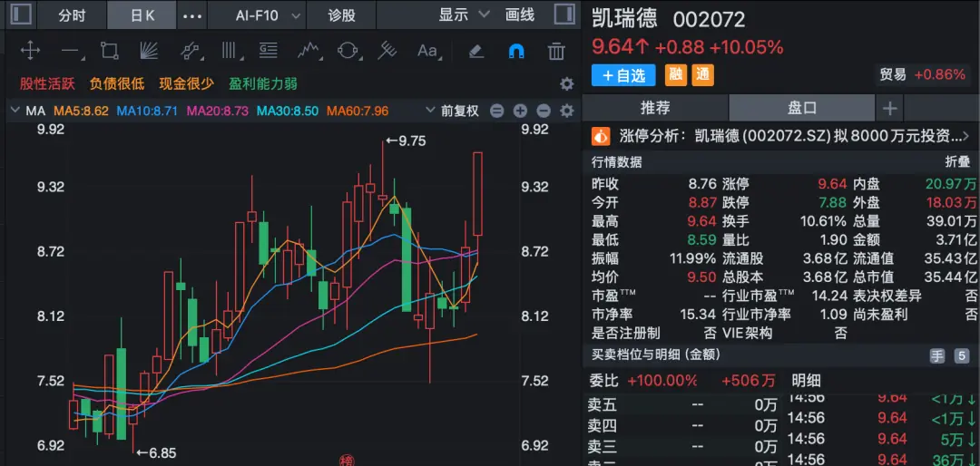The width and height of the screenshot is (980, 466).
Task: Click the 涨停 price value 9.64
Action: (832, 184)
